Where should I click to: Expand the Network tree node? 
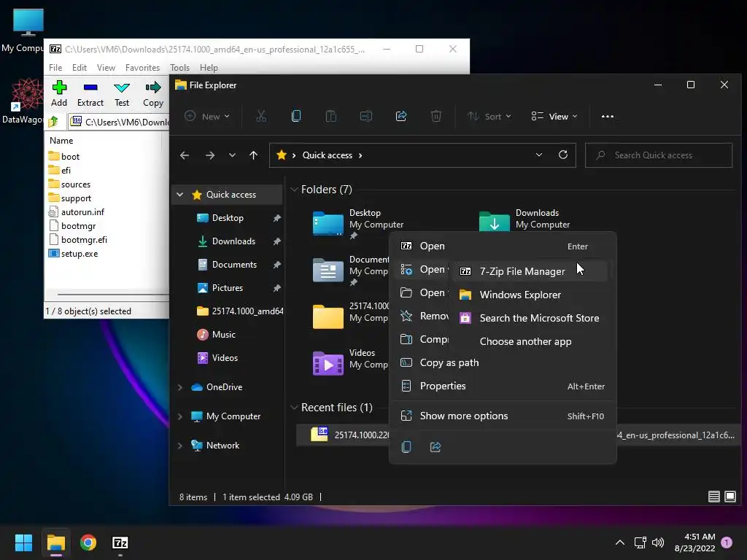point(179,446)
